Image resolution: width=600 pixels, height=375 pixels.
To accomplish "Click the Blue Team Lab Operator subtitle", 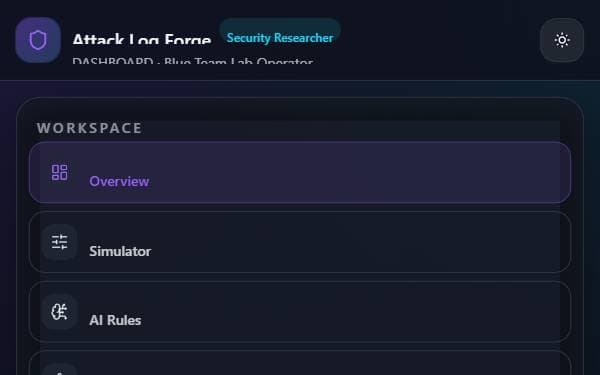I will 238,61.
